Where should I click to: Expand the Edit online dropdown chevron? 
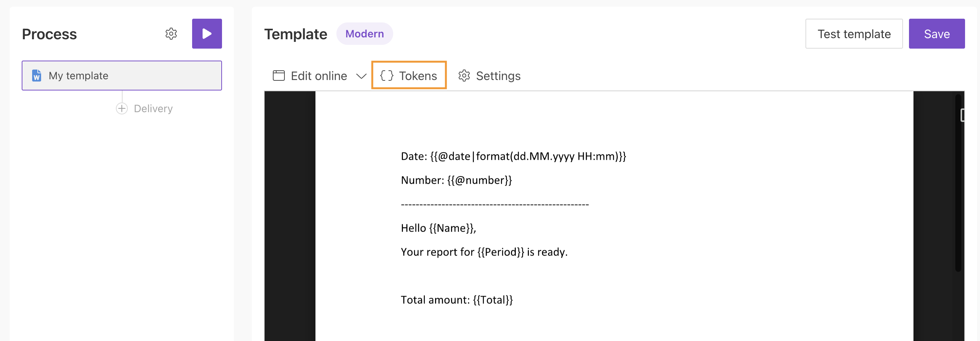pyautogui.click(x=361, y=76)
